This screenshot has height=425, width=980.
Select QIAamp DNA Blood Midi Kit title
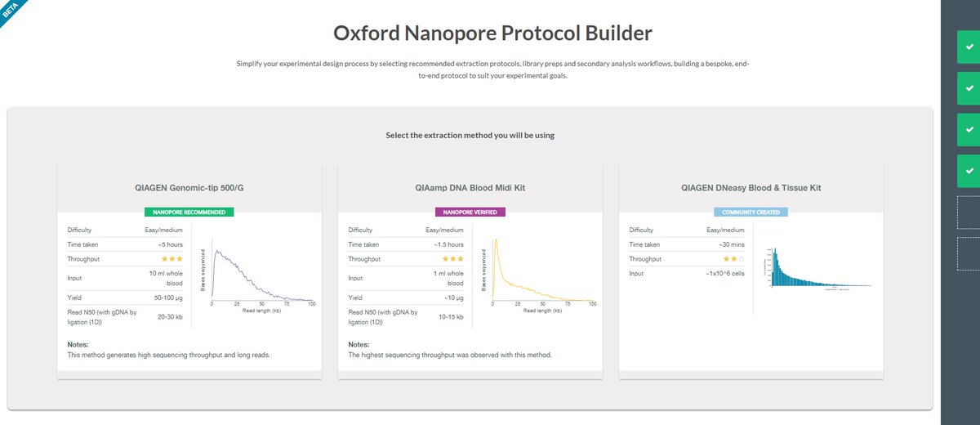tap(470, 188)
